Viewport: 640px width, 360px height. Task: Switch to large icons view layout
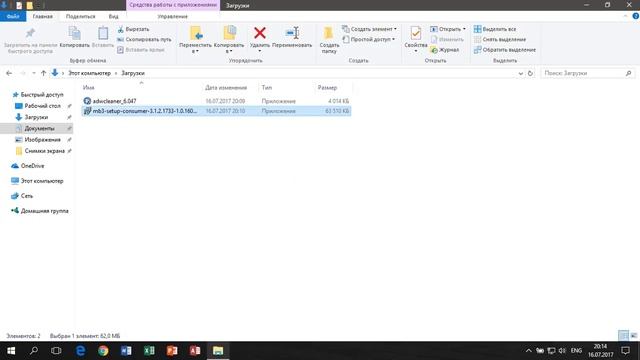click(633, 336)
